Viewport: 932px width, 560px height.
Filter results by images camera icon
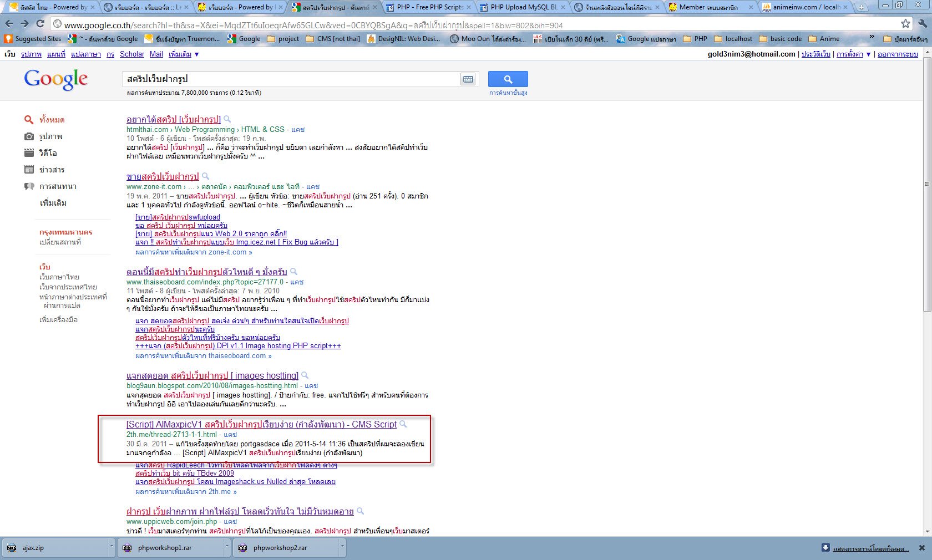(29, 136)
